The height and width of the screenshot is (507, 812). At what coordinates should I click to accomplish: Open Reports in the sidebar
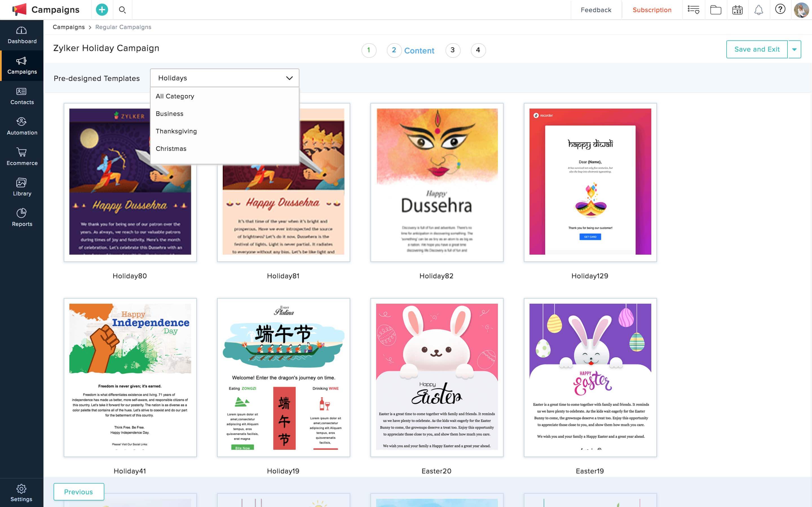pos(22,218)
